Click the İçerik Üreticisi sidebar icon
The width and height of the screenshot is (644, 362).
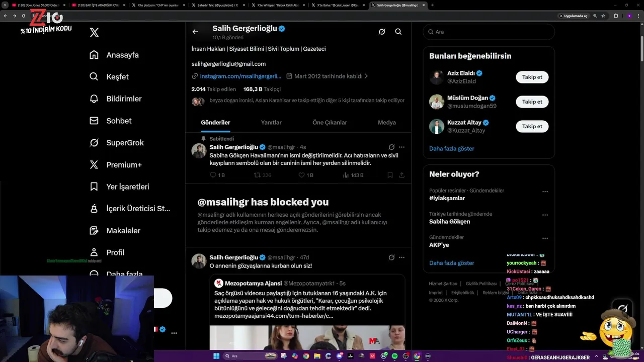(94, 209)
